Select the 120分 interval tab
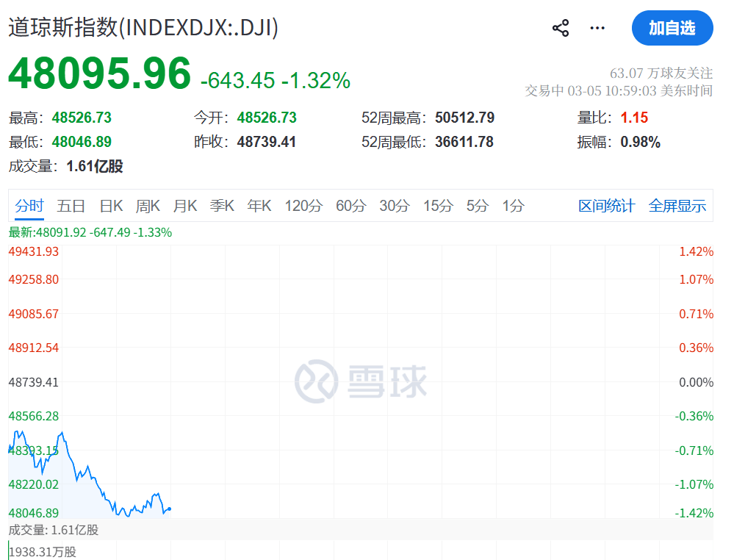 tap(303, 207)
